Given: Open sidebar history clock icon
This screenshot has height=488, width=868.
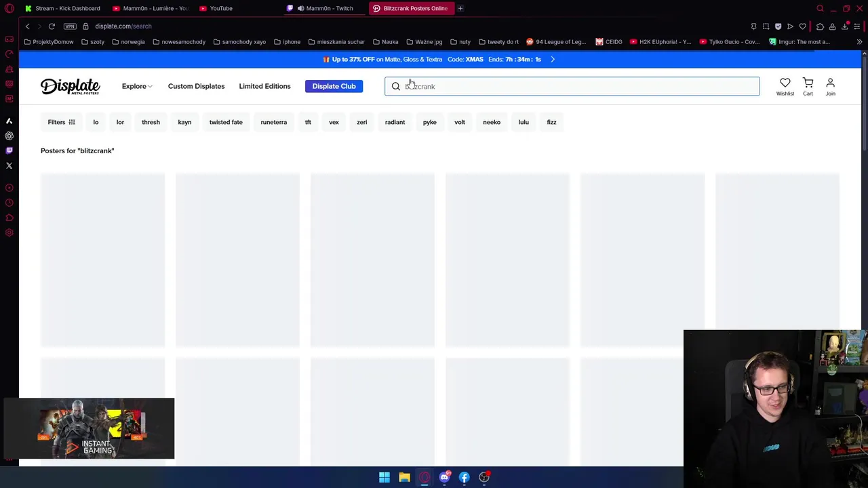Looking at the screenshot, I should (9, 203).
